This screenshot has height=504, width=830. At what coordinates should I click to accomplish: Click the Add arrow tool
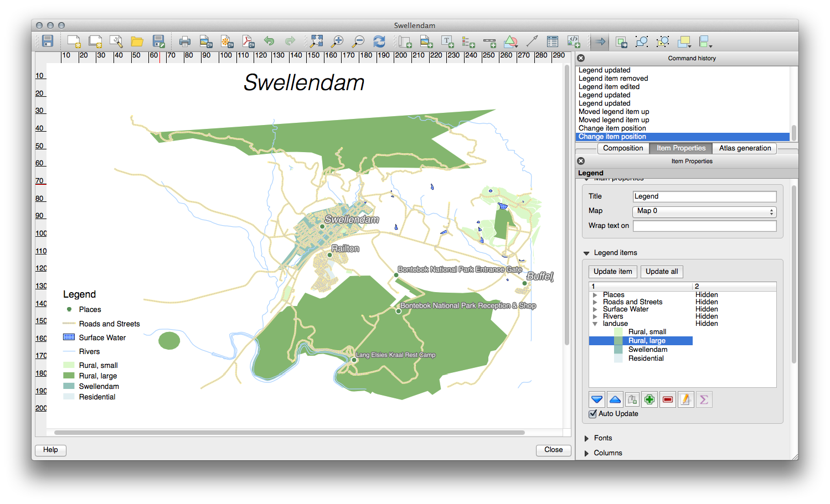coord(532,41)
